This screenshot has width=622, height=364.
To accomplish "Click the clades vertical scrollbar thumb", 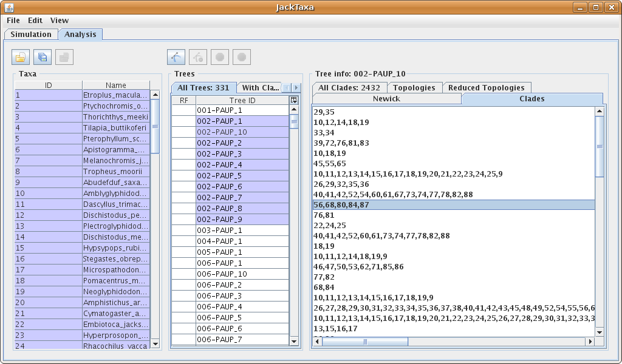I will [600, 147].
